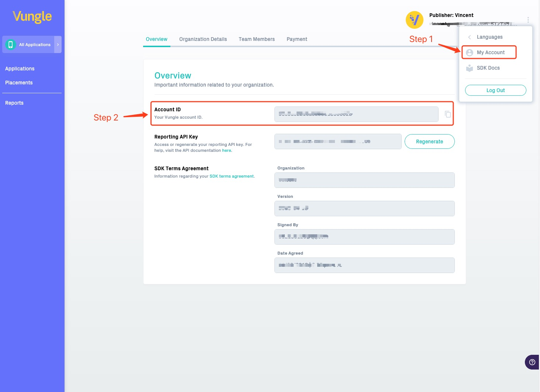Click the three-dot menu beside Publisher name
Screen dimensions: 540x392
pyautogui.click(x=528, y=20)
